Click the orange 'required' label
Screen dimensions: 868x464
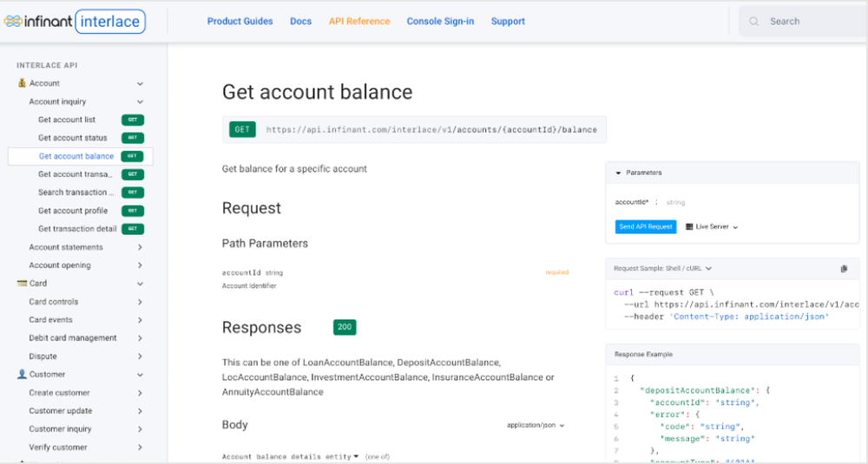(x=557, y=272)
